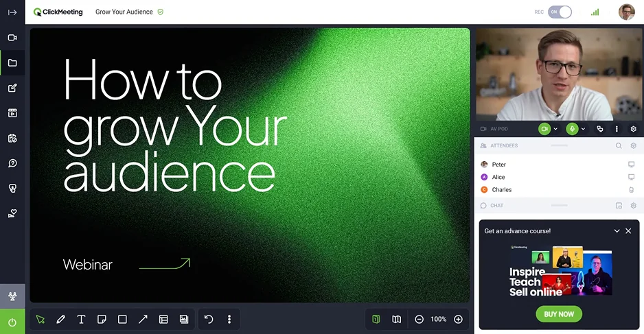This screenshot has width=644, height=334.
Task: Select the Chat panel header
Action: point(559,206)
